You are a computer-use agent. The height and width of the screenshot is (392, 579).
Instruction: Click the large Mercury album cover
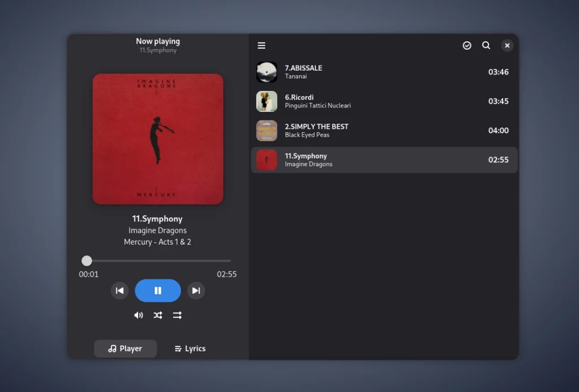point(158,139)
